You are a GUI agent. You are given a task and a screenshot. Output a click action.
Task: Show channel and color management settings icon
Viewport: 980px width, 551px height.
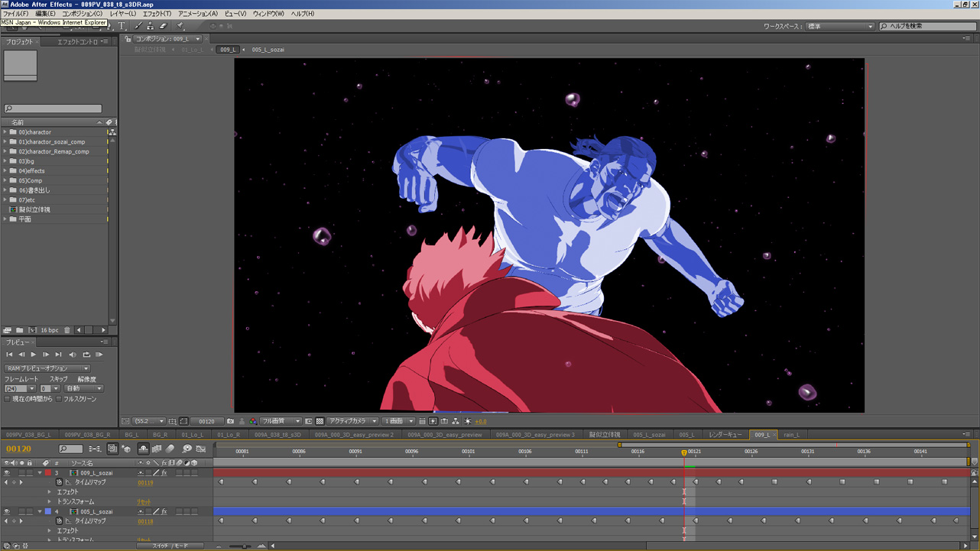[253, 421]
